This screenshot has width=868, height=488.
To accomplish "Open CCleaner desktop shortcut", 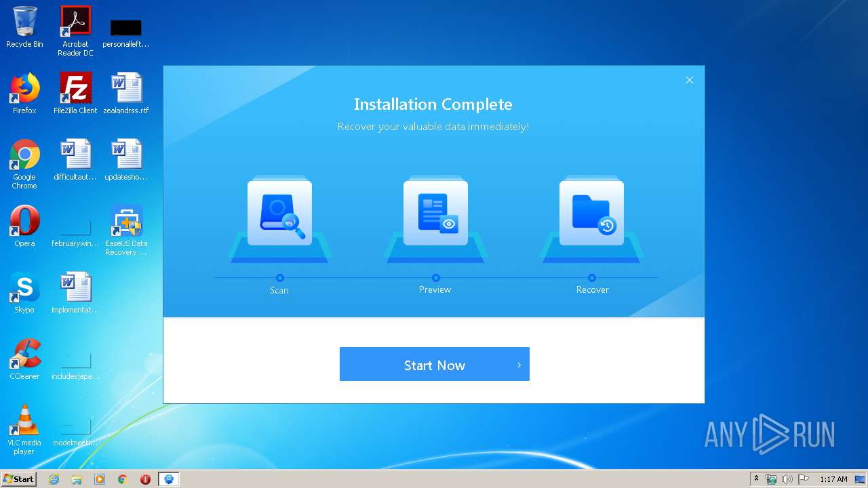I will pos(24,359).
